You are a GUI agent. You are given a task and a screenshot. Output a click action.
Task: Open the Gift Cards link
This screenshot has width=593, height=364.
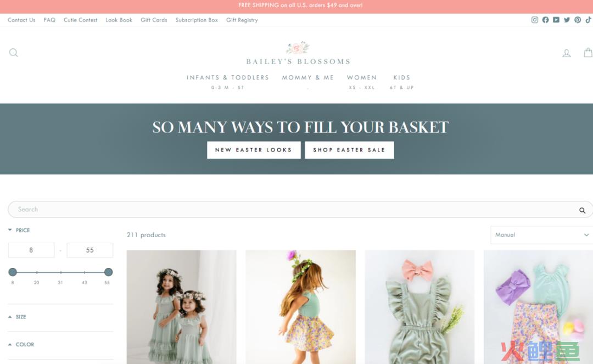[154, 20]
